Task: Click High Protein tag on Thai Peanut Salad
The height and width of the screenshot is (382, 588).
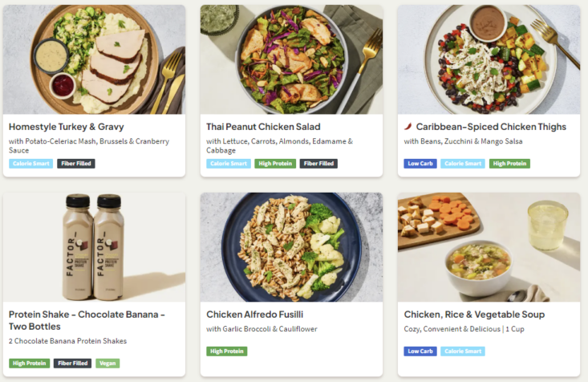Action: click(x=275, y=164)
